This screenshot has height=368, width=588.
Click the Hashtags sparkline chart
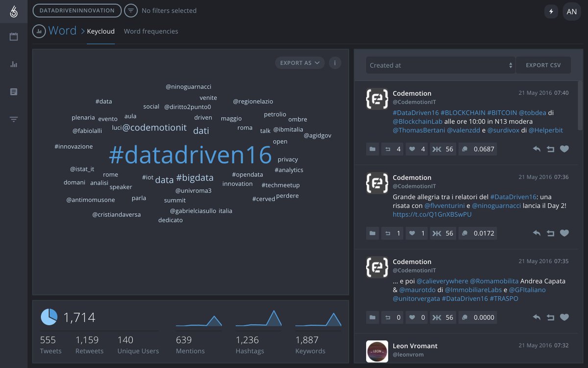259,318
